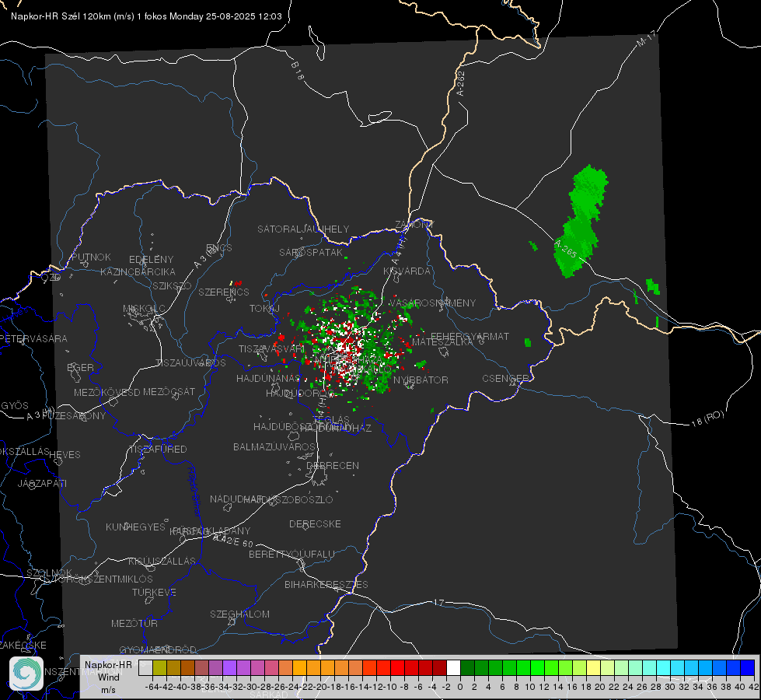The height and width of the screenshot is (700, 761).
Task: Click the large green radar echo near A-265
Action: (x=581, y=221)
